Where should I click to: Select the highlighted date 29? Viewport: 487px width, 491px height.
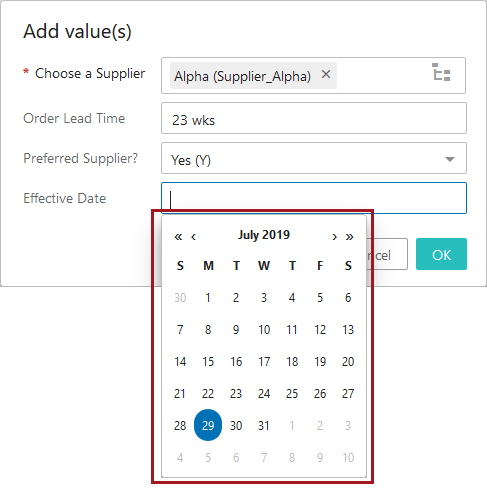click(208, 425)
